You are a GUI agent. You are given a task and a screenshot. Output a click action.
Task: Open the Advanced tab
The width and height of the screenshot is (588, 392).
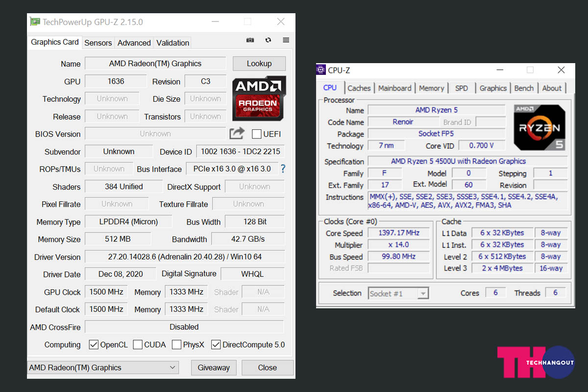134,43
